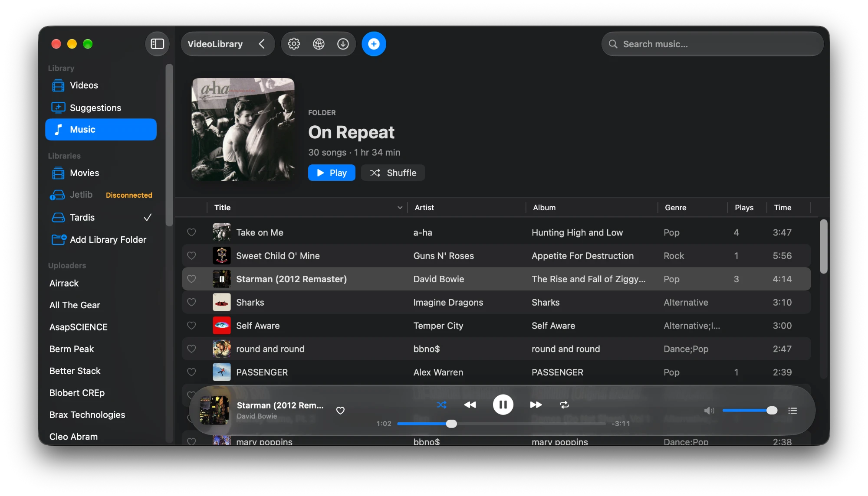Adjust the volume slider
The image size is (868, 496).
click(x=750, y=411)
